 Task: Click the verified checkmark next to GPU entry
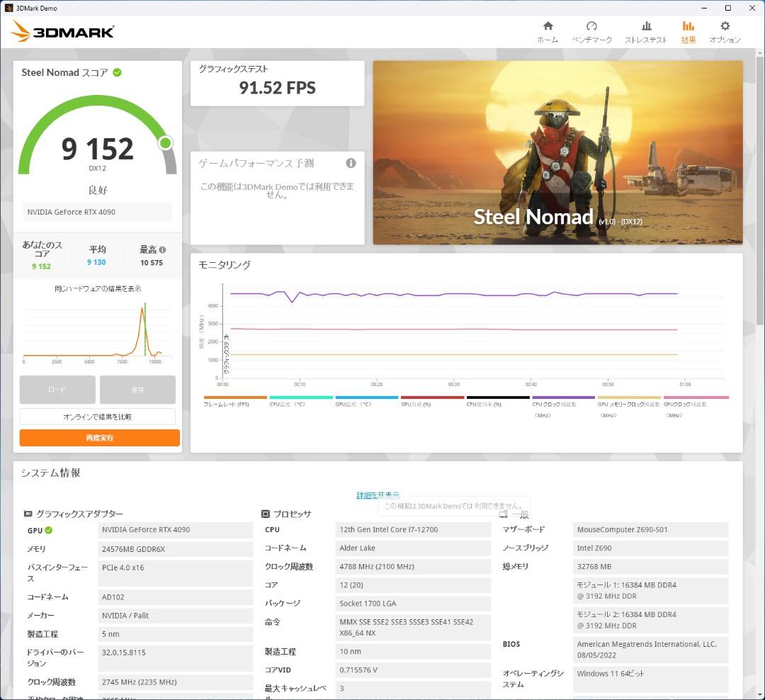49,530
